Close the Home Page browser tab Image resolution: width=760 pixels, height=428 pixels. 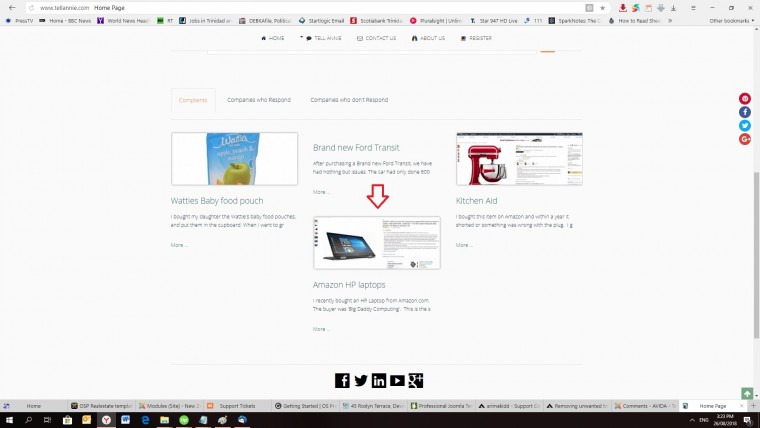(741, 406)
